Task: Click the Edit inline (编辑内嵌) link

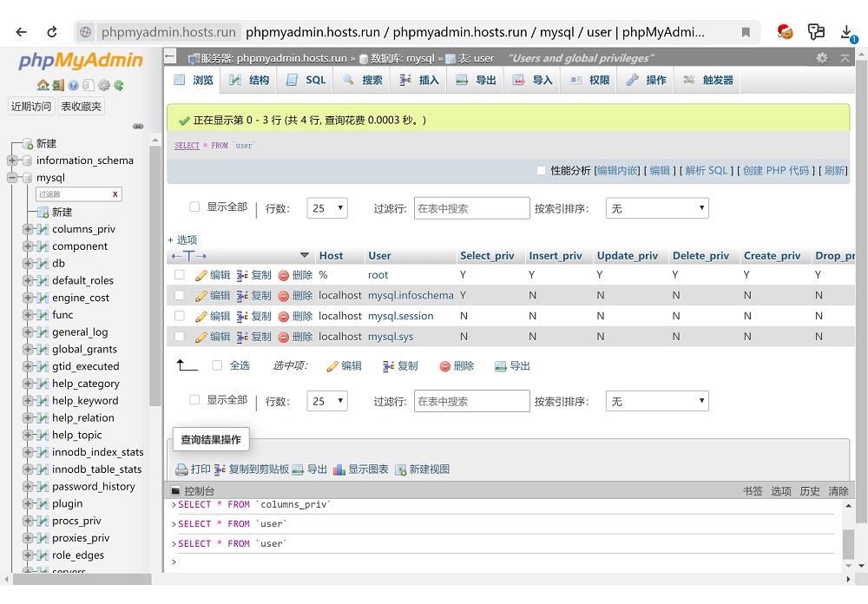Action: click(618, 170)
